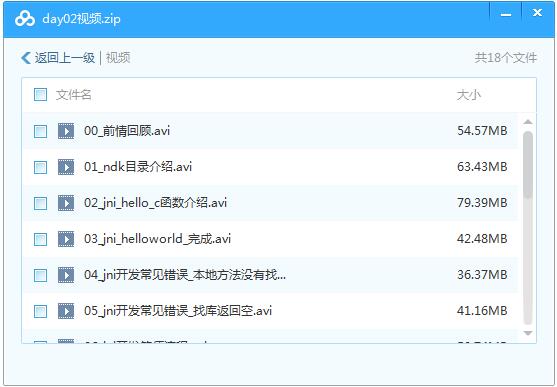This screenshot has height=387, width=557.
Task: Check the box for 00_前情回顾.avi
Action: [x=40, y=131]
